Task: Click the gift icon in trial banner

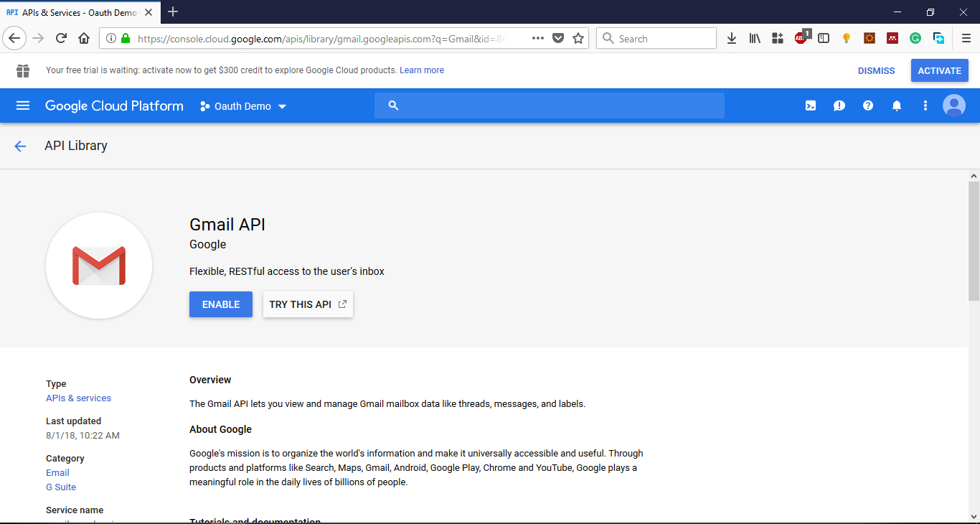Action: (x=23, y=70)
